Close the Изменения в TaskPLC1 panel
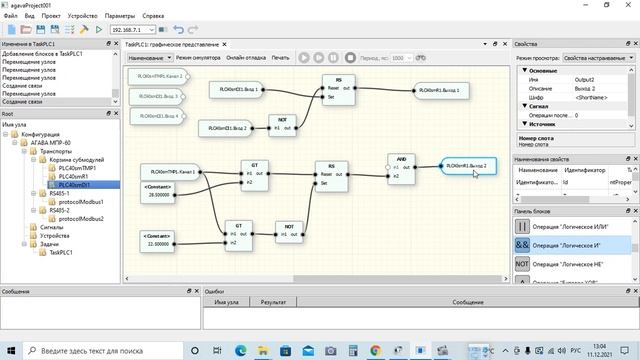640x360 pixels. [x=116, y=43]
